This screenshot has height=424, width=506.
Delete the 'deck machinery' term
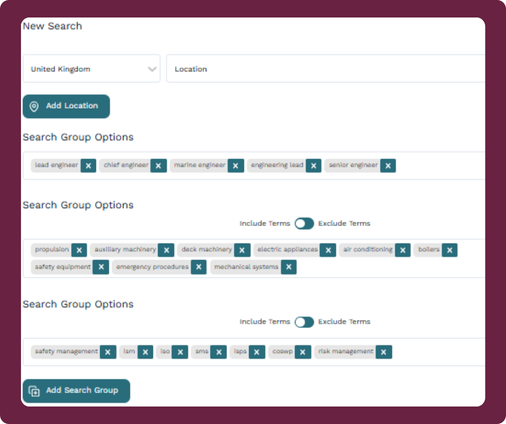(x=242, y=250)
